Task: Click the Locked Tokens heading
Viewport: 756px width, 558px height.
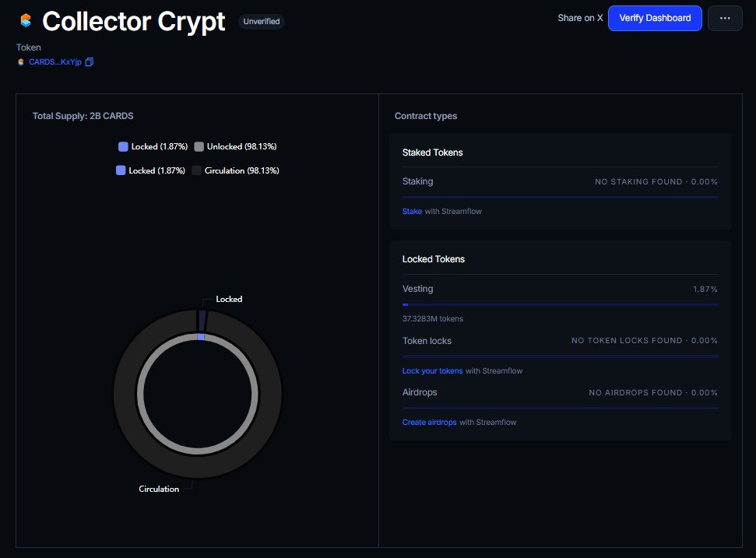Action: pos(434,259)
